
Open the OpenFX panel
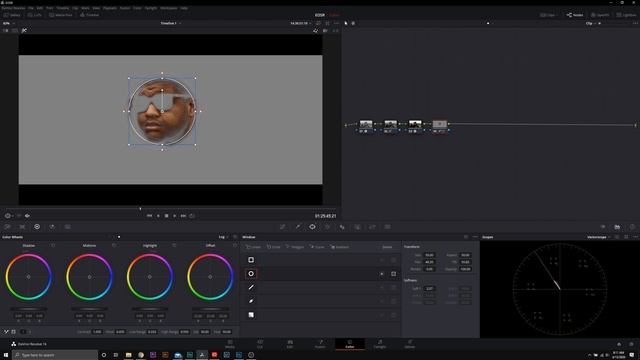(x=600, y=15)
